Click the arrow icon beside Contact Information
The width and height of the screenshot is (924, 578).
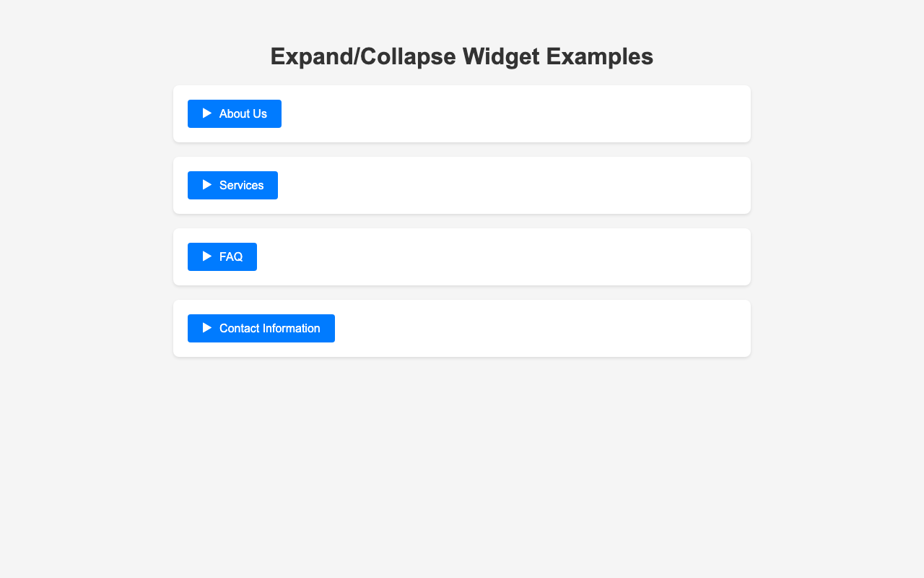click(207, 328)
